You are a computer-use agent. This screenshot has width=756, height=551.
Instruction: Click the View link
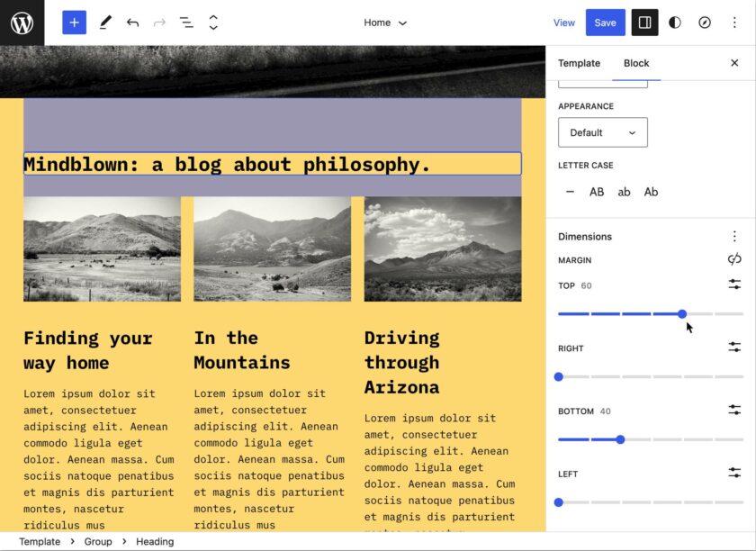pos(564,23)
